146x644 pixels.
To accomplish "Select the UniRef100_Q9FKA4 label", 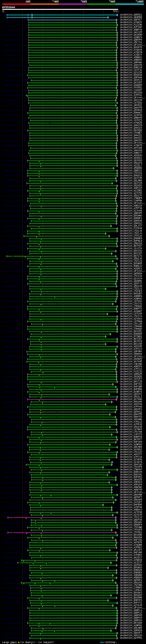I will tap(131, 77).
